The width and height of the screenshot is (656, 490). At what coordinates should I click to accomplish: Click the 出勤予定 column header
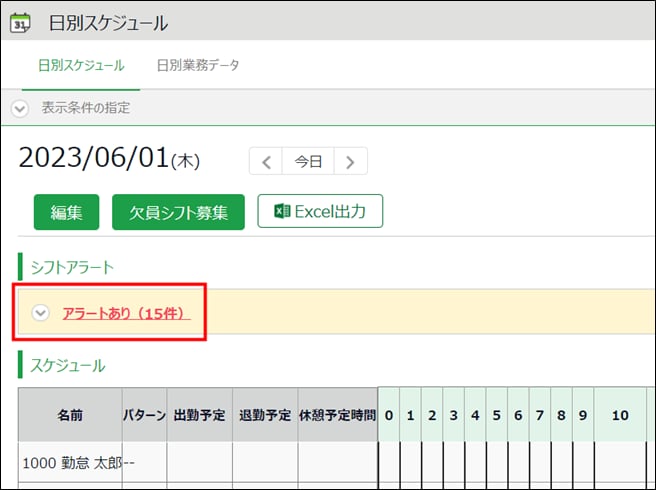pos(199,414)
